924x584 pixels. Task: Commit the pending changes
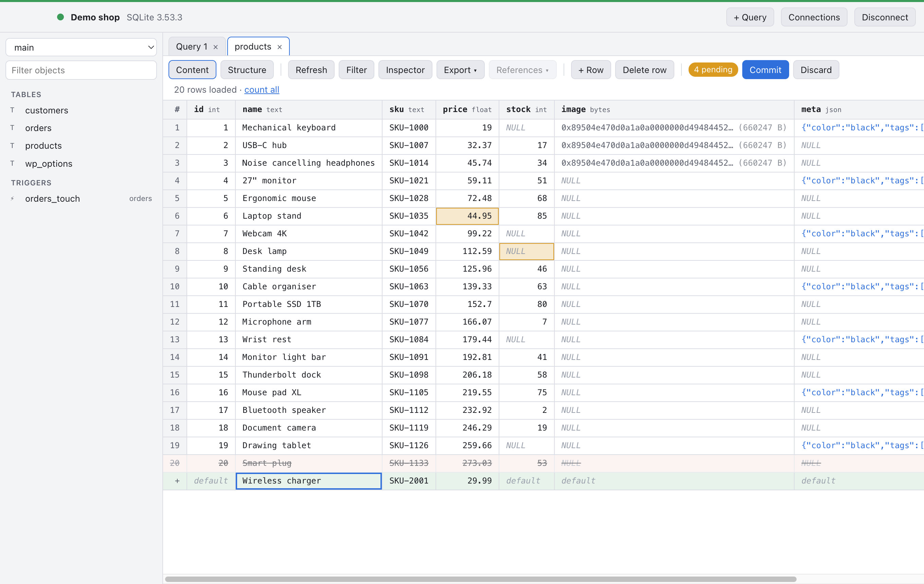tap(765, 70)
